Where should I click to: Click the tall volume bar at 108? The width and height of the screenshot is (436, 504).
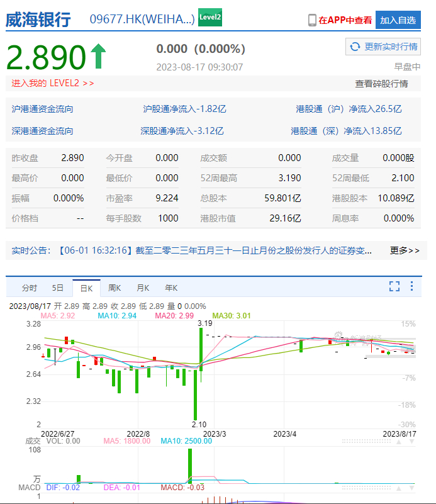click(x=190, y=466)
